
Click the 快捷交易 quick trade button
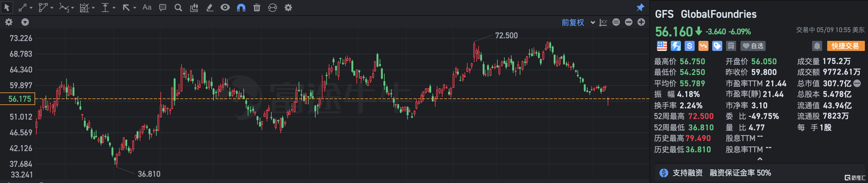pos(846,46)
